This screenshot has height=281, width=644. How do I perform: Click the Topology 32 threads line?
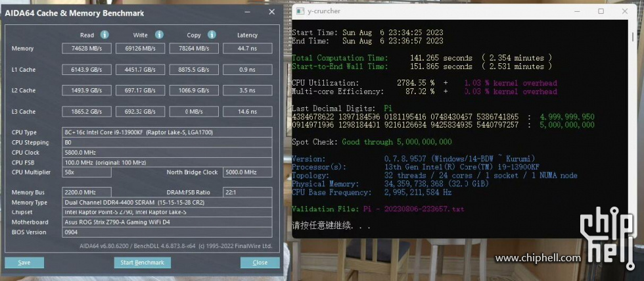tap(434, 176)
